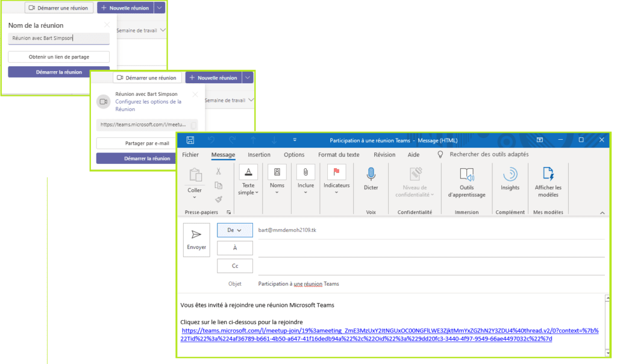Click the Copy icon in Presse-papiers
Image resolution: width=617 pixels, height=364 pixels.
(x=218, y=186)
